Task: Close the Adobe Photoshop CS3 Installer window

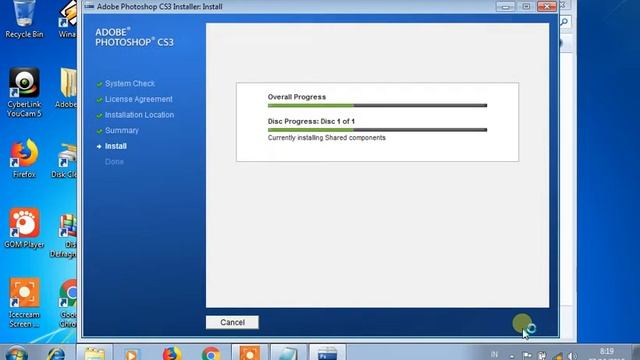Action: [x=547, y=7]
